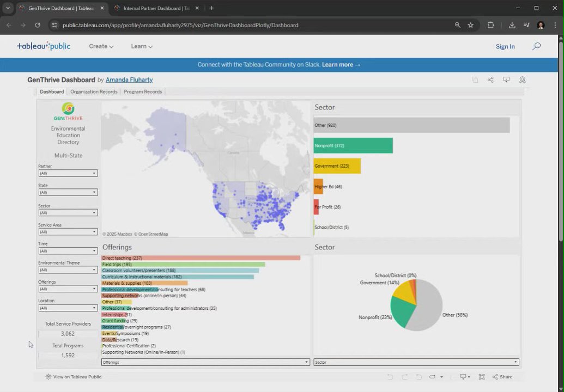564x392 pixels.
Task: Open the arrow next to the viz toolbar download icon
Action: click(x=469, y=377)
